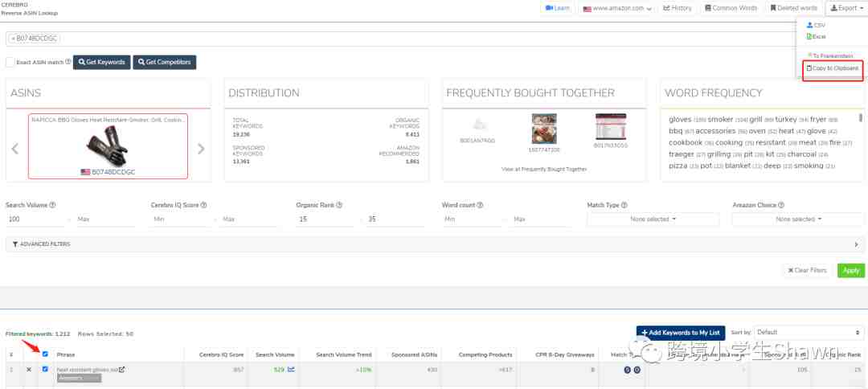Sort by Competing Products column header
The height and width of the screenshot is (389, 868).
[x=485, y=354]
